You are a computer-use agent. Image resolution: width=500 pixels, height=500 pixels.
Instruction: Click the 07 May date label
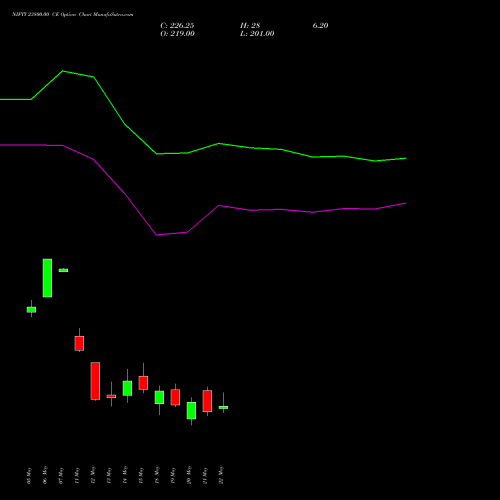pos(61,476)
